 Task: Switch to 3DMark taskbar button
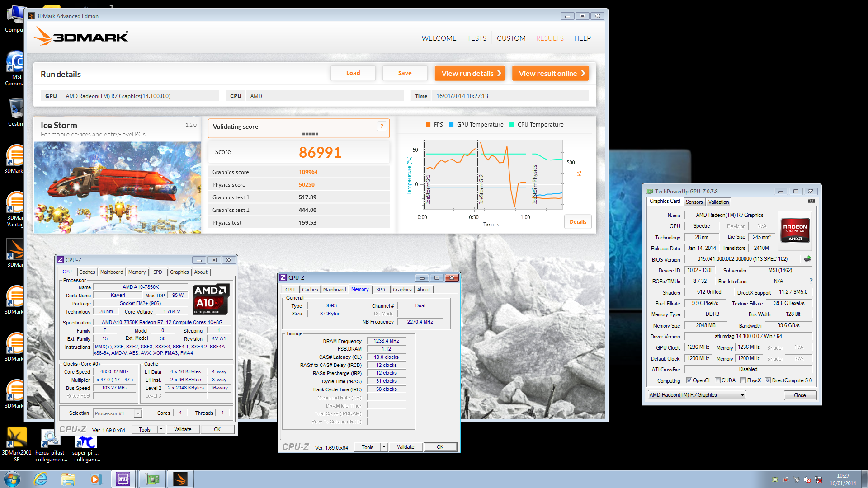180,479
